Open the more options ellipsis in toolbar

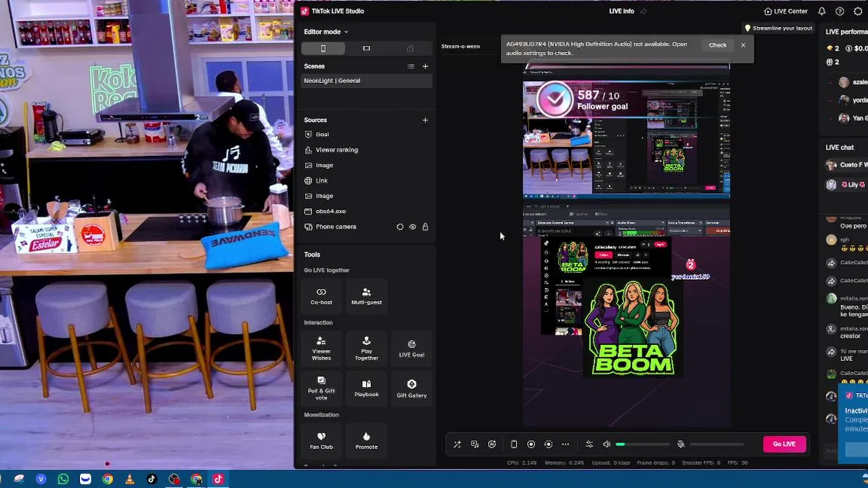566,445
